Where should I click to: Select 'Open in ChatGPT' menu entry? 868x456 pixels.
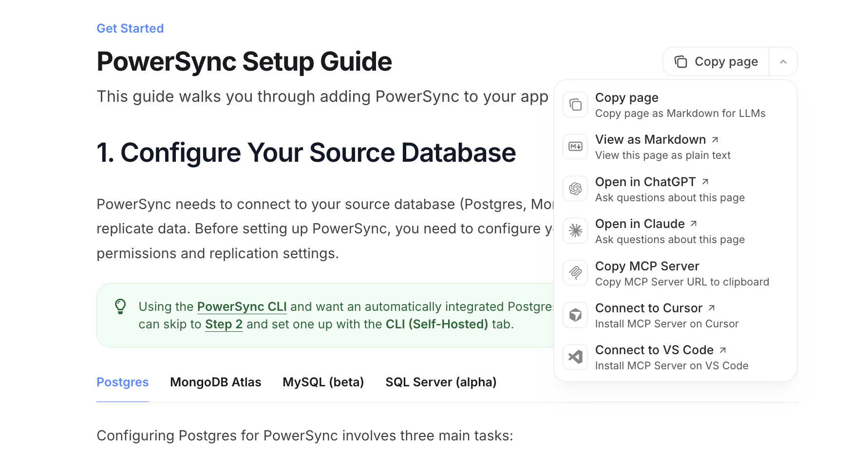675,189
